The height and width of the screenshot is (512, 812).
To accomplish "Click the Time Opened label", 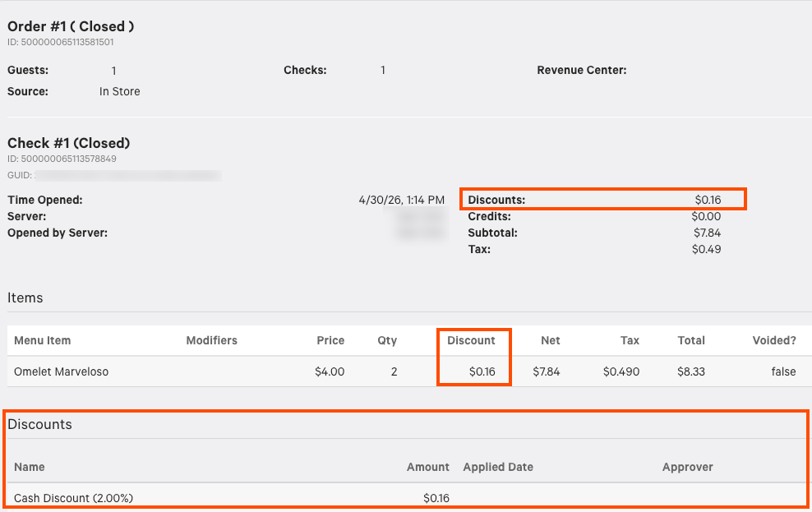I will pos(45,200).
